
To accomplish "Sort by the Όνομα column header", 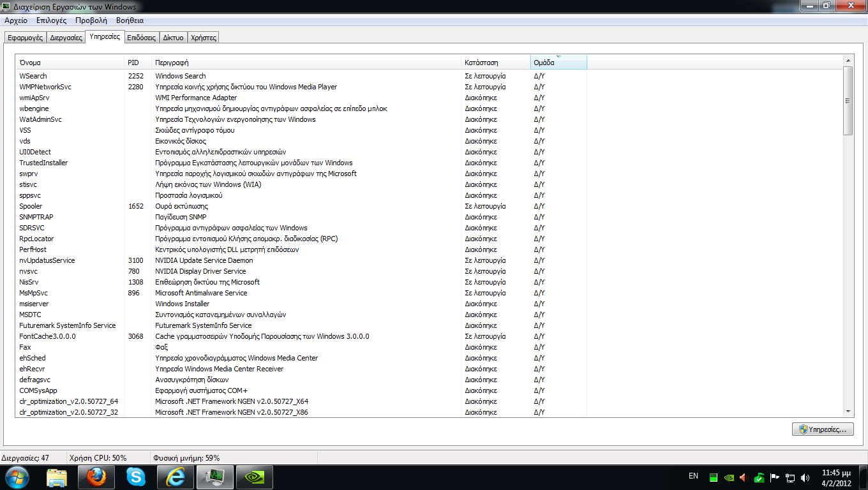I will 70,63.
